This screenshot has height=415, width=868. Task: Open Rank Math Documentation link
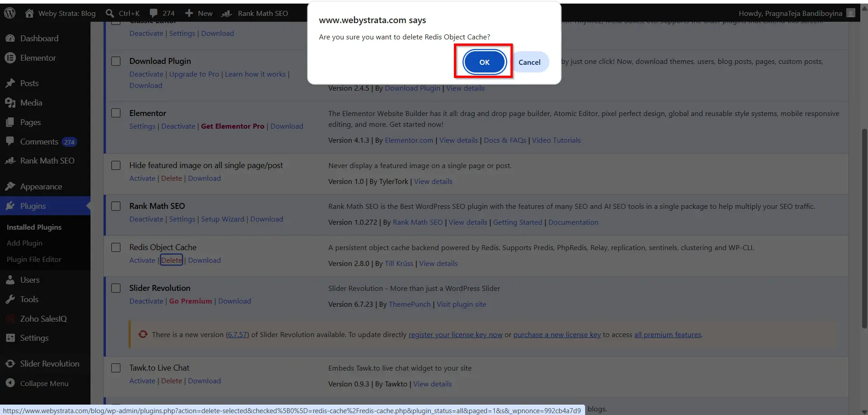click(x=573, y=222)
